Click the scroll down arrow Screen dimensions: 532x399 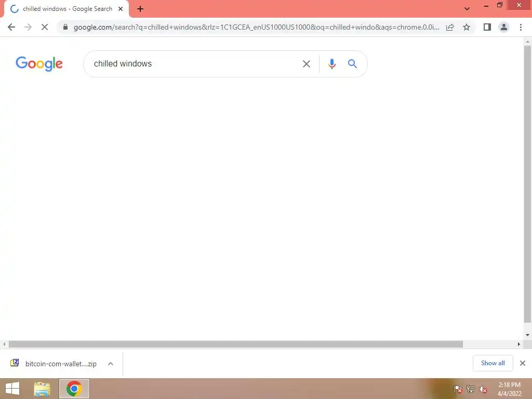pyautogui.click(x=527, y=335)
